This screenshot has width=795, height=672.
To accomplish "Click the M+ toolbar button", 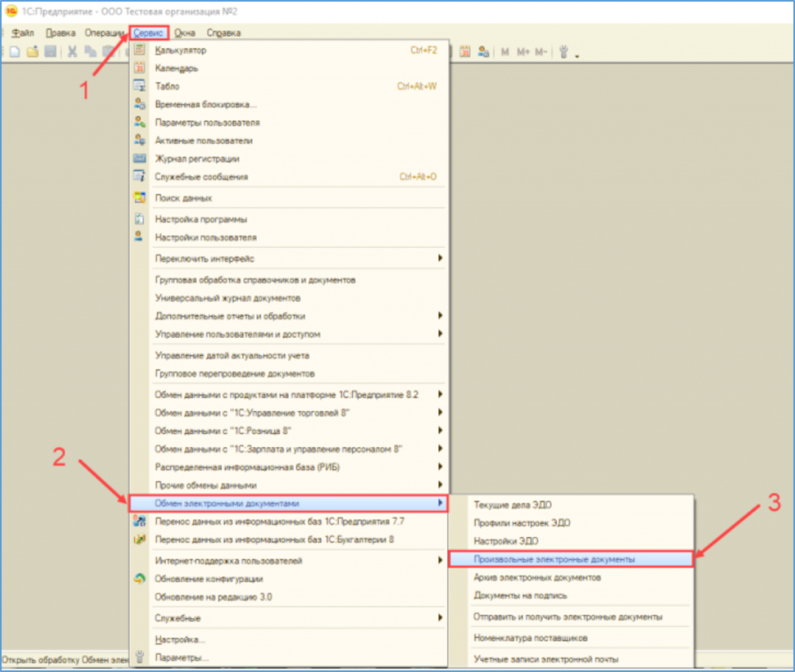I will pos(523,52).
